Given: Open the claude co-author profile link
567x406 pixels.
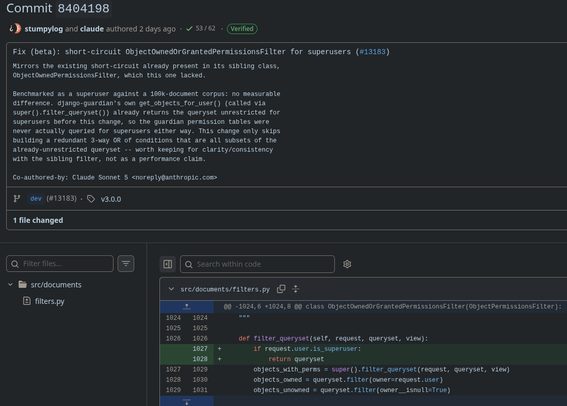Looking at the screenshot, I should point(92,29).
